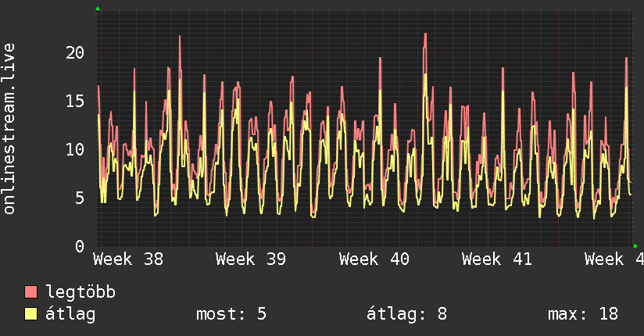Click the Week 40 axis label
644x336 pixels.
pyautogui.click(x=374, y=259)
